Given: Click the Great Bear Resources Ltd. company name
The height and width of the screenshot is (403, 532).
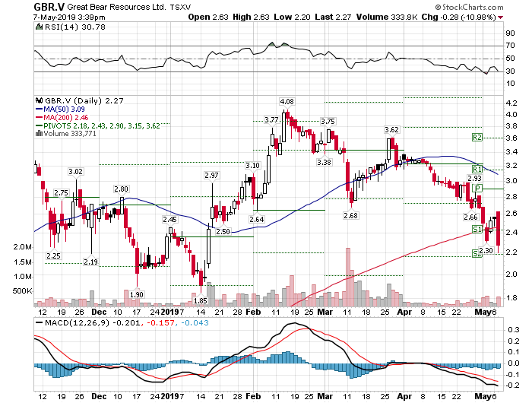Looking at the screenshot, I should tap(117, 7).
